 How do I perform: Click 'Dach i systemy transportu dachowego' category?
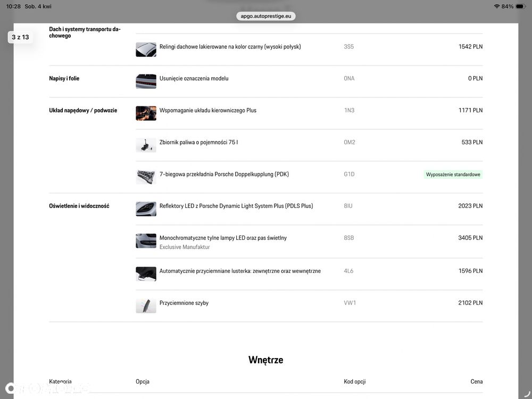(x=85, y=32)
